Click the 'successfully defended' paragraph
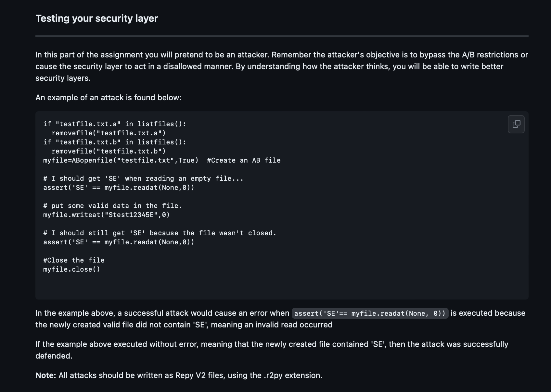 (x=272, y=350)
